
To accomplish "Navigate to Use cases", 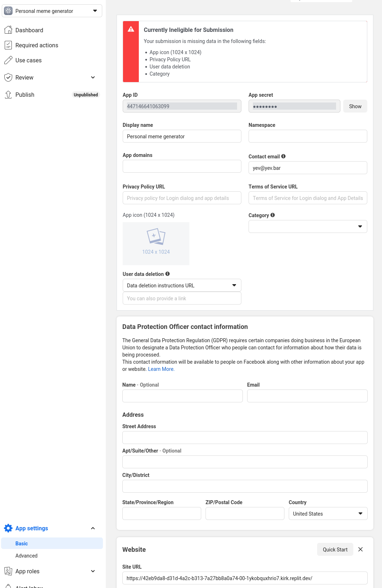I will 28,60.
